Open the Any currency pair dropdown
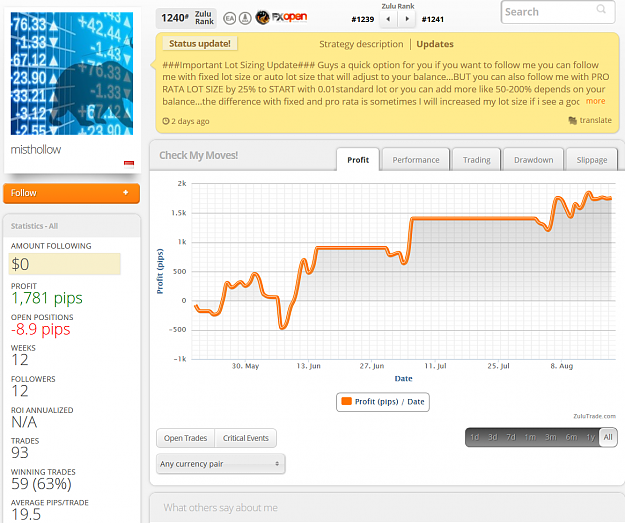625x523 pixels. pos(220,464)
